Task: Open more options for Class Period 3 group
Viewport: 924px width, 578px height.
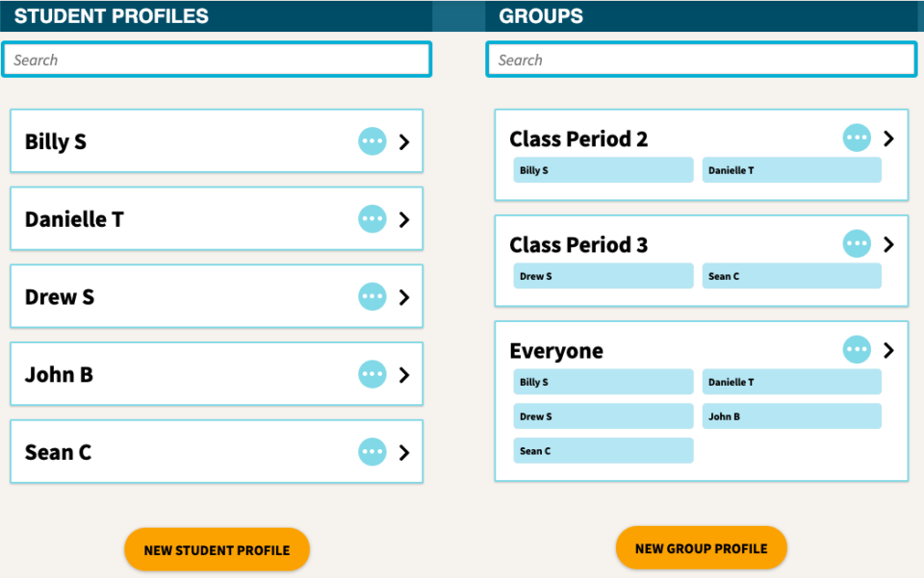Action: coord(857,243)
